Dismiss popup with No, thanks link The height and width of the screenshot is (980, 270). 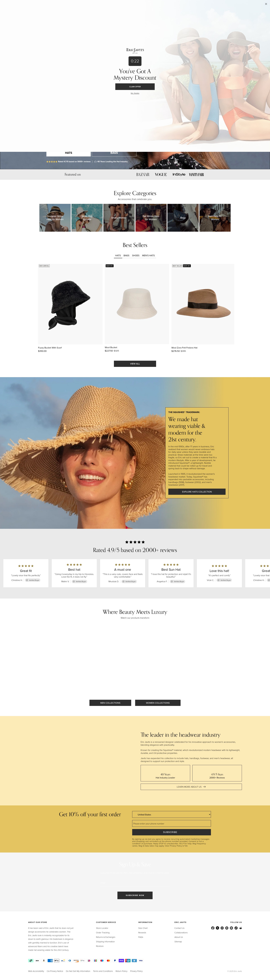[135, 93]
